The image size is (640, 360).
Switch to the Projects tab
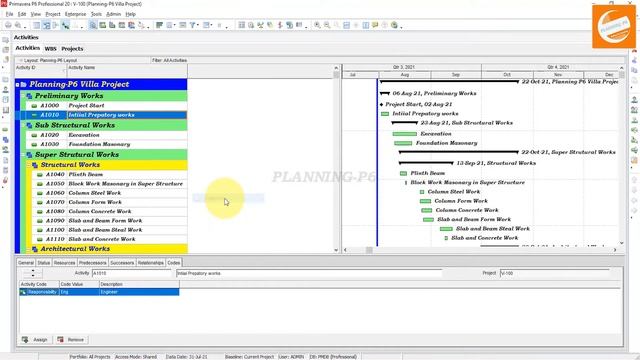(72, 49)
